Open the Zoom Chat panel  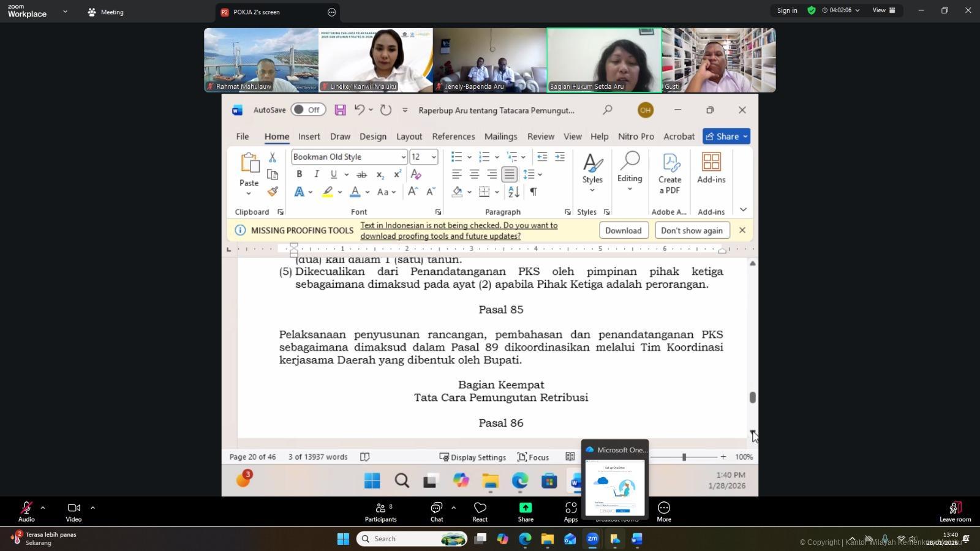[436, 512]
